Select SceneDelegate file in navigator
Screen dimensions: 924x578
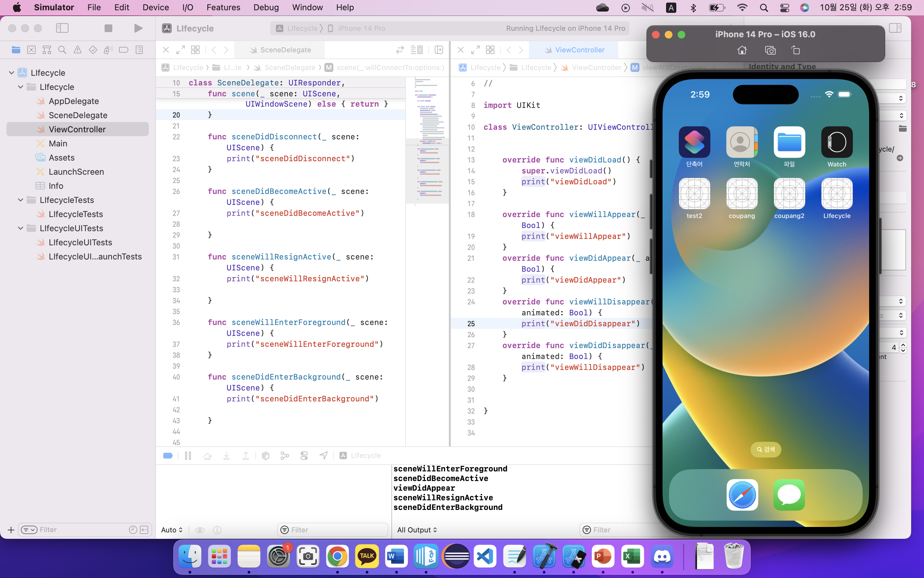[78, 115]
